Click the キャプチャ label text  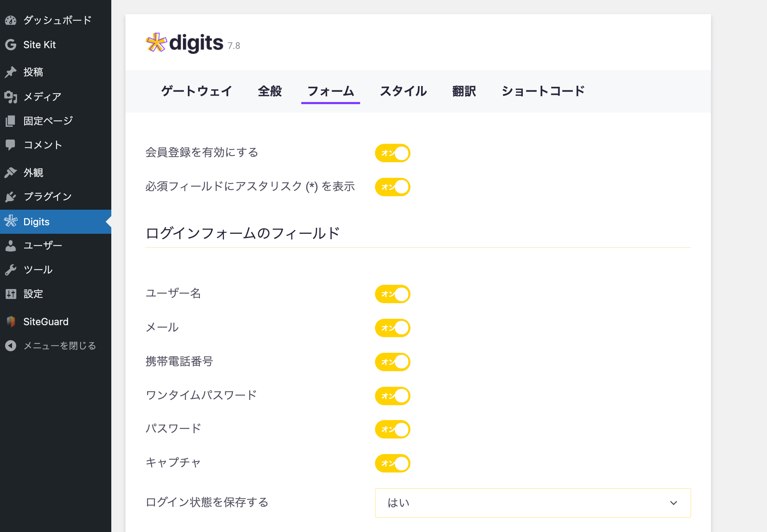pyautogui.click(x=173, y=463)
